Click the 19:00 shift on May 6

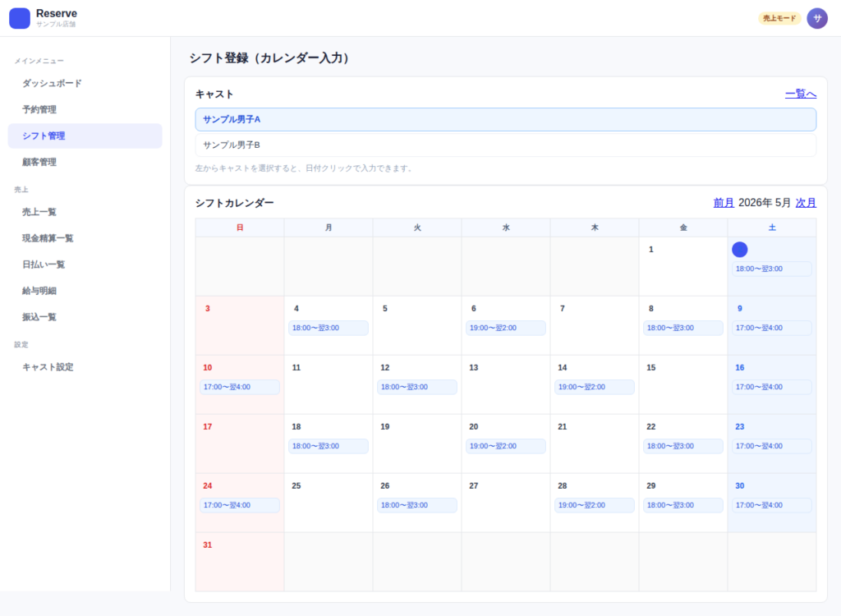click(x=505, y=328)
